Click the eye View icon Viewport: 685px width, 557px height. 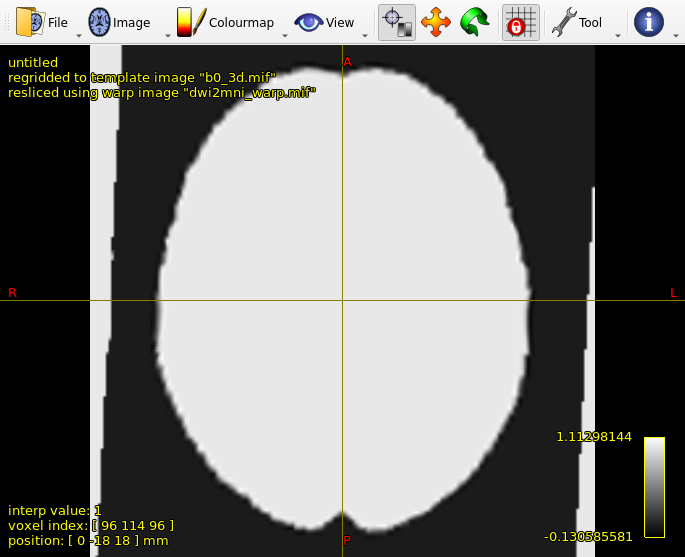[309, 22]
